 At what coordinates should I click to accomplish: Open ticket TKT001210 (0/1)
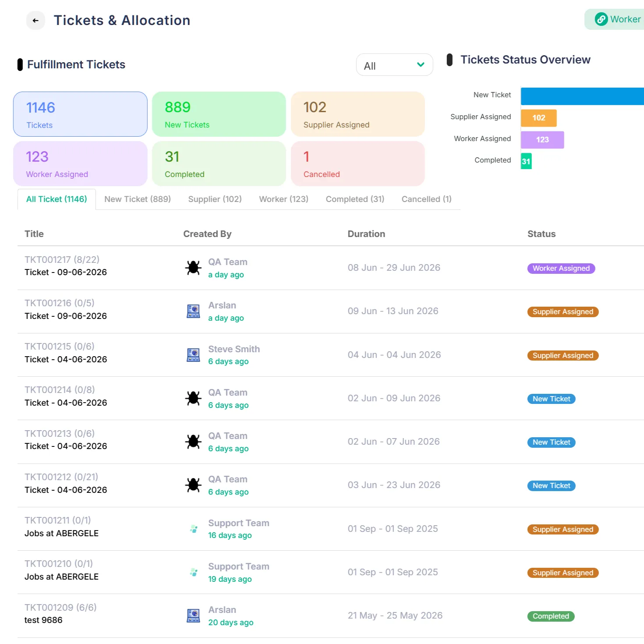pos(59,564)
